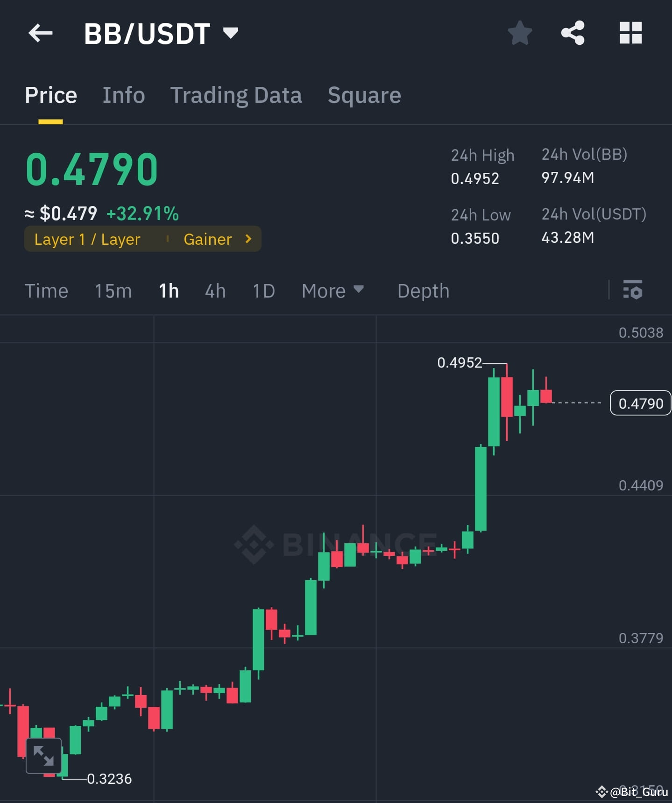Click the back arrow to exit the chart
The width and height of the screenshot is (672, 803).
[x=40, y=32]
